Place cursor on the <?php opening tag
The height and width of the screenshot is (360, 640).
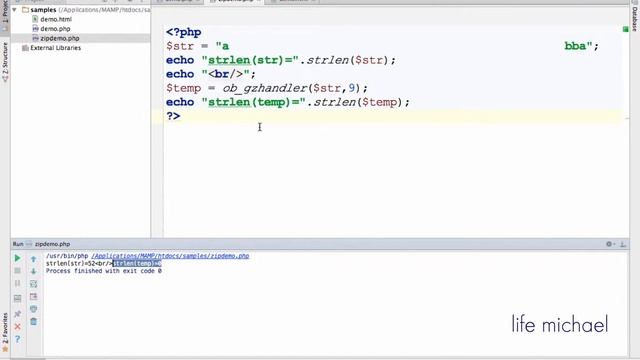[x=183, y=32]
